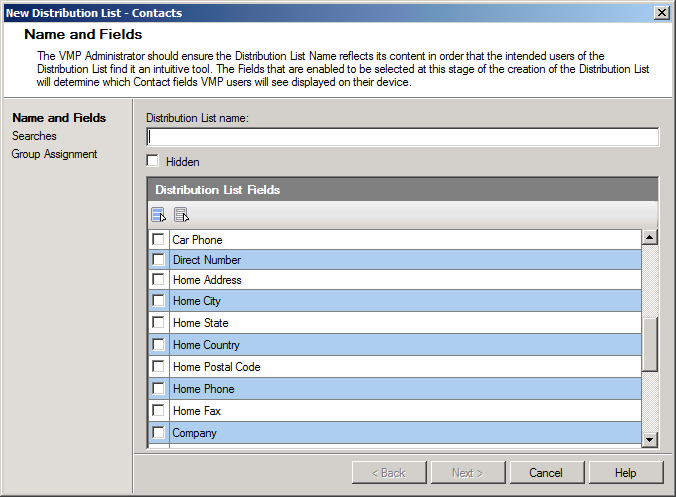Image resolution: width=676 pixels, height=497 pixels.
Task: Enable the Direct Number field checkbox
Action: (158, 259)
